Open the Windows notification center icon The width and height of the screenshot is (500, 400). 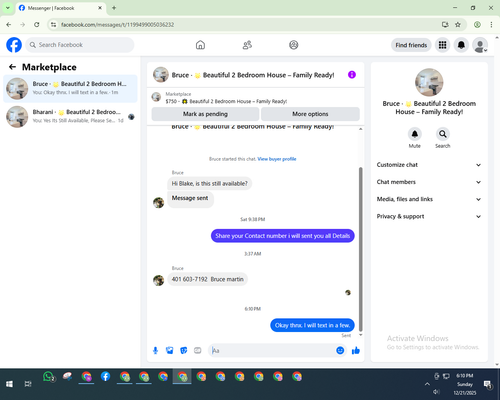[488, 384]
